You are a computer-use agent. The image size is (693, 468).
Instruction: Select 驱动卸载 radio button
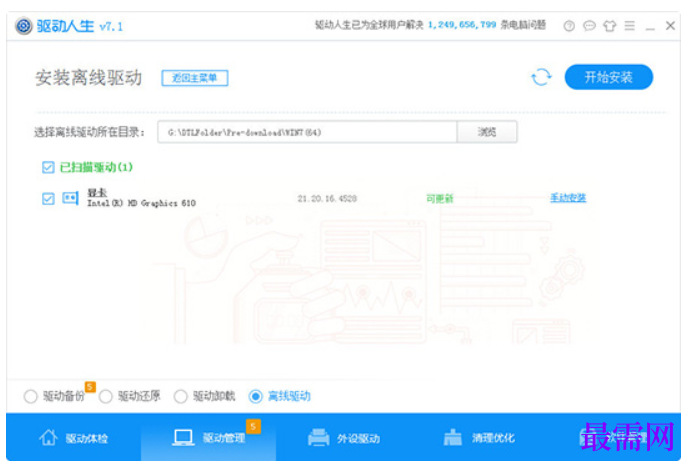(180, 396)
